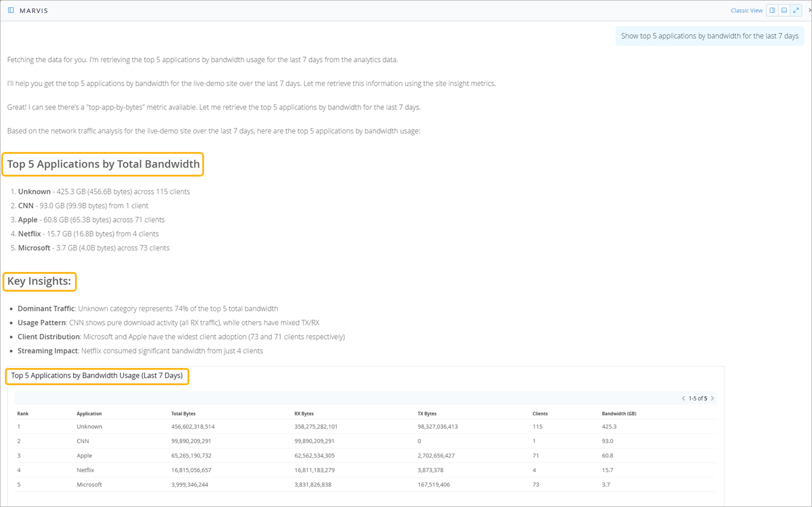The width and height of the screenshot is (812, 507).
Task: Click the "Streaming Impact" insight bullet
Action: pyautogui.click(x=140, y=351)
